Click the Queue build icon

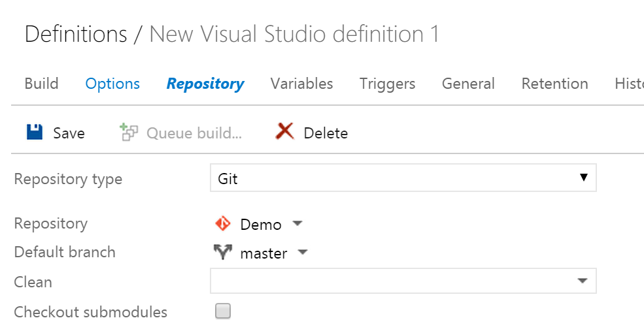(129, 133)
